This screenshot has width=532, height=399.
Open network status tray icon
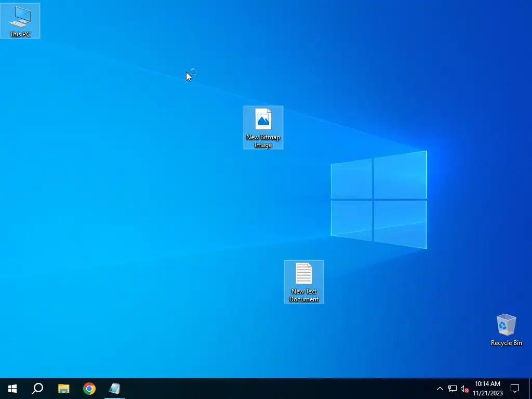pos(453,389)
